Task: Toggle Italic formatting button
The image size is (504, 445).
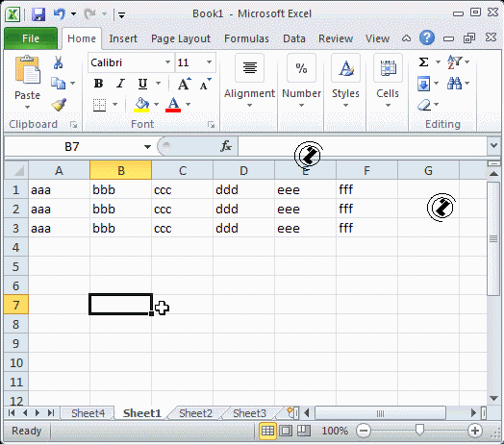Action: point(120,84)
